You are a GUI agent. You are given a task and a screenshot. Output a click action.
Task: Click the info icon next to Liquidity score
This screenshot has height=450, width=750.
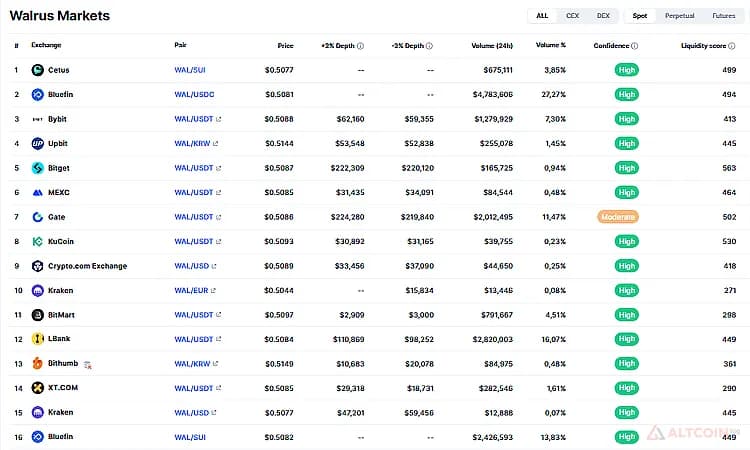click(x=731, y=46)
